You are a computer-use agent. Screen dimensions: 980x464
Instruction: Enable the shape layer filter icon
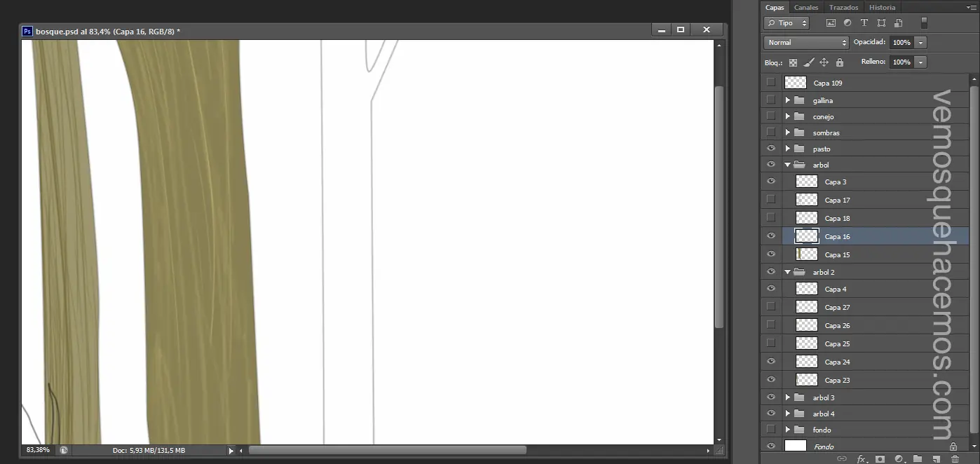[881, 23]
